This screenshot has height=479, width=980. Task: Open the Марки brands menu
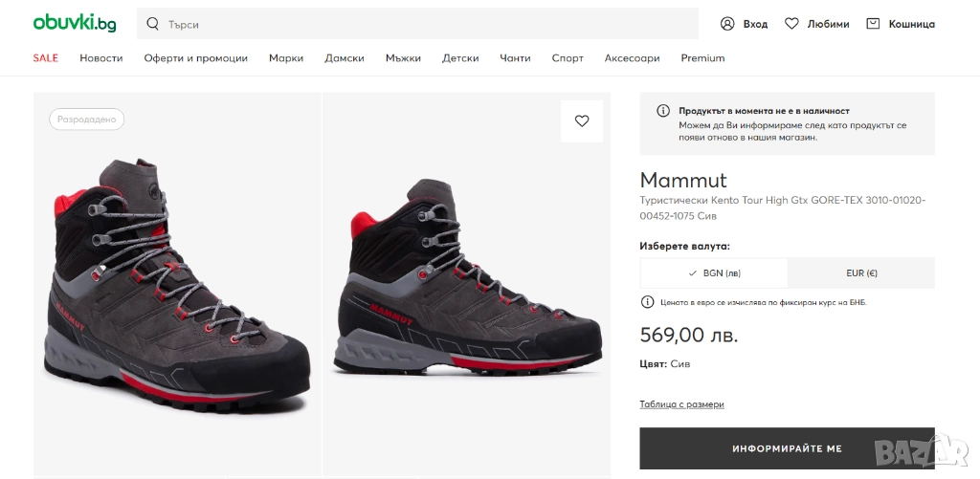(286, 58)
